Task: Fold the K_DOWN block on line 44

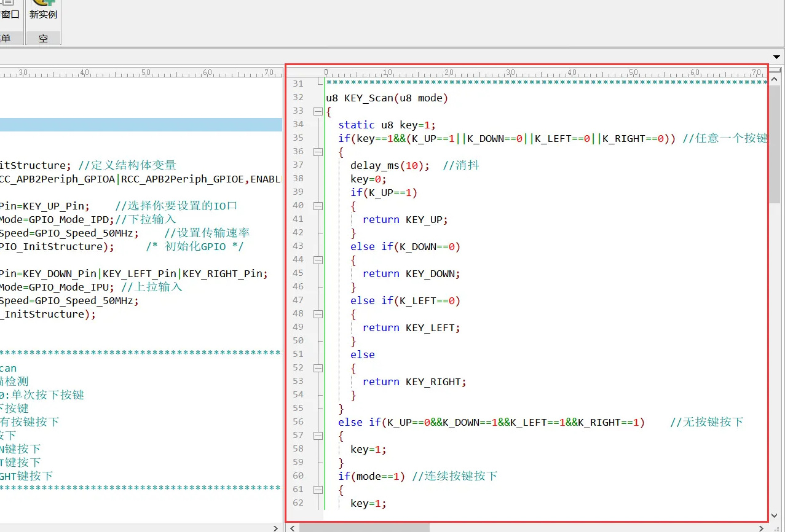Action: tap(318, 260)
